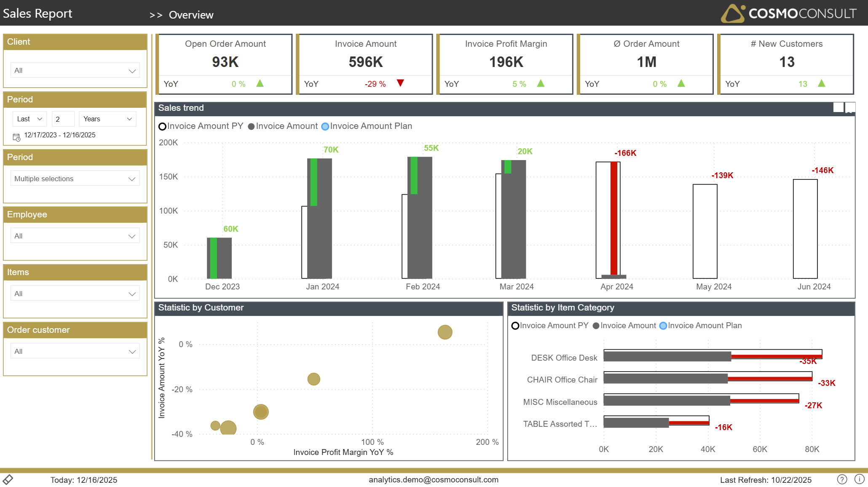Click the white square button in Sales trend

(x=838, y=107)
